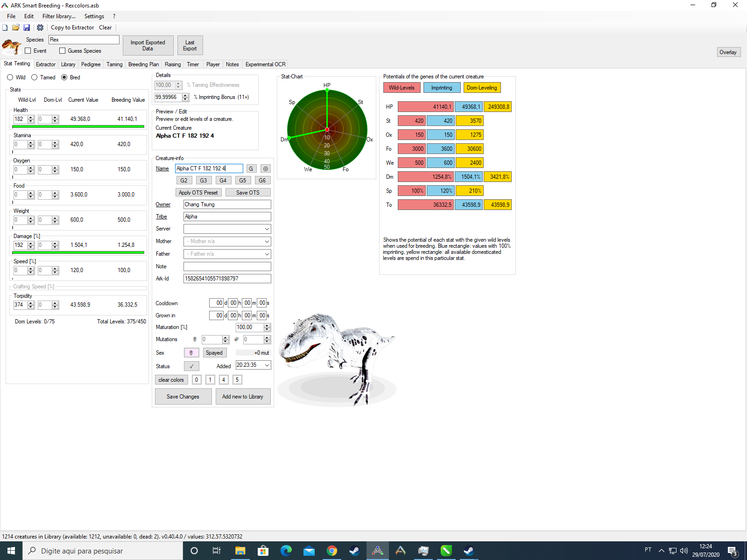Click the Save Changes button
This screenshot has height=560, width=747.
pos(183,397)
